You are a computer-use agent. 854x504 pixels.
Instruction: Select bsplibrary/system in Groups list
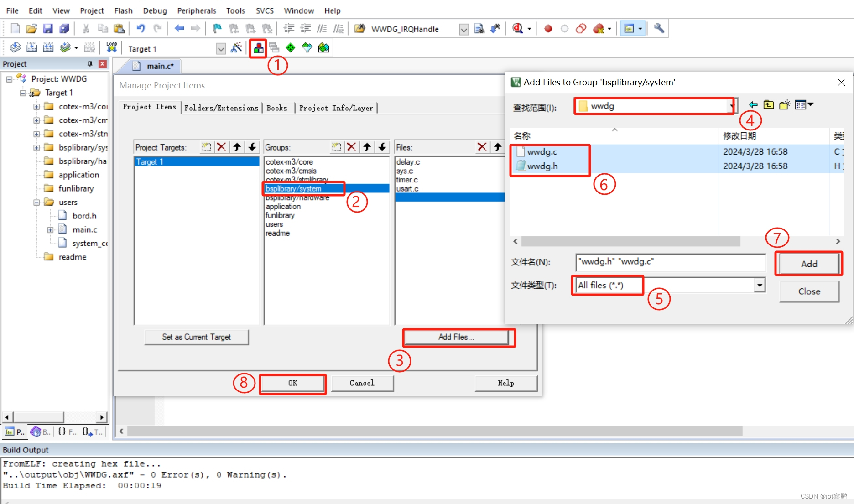tap(327, 188)
